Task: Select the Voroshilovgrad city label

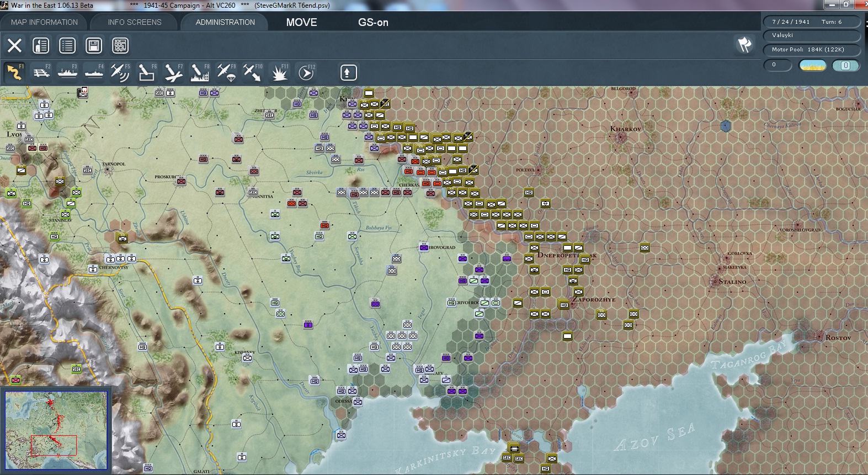Action: 800,230
